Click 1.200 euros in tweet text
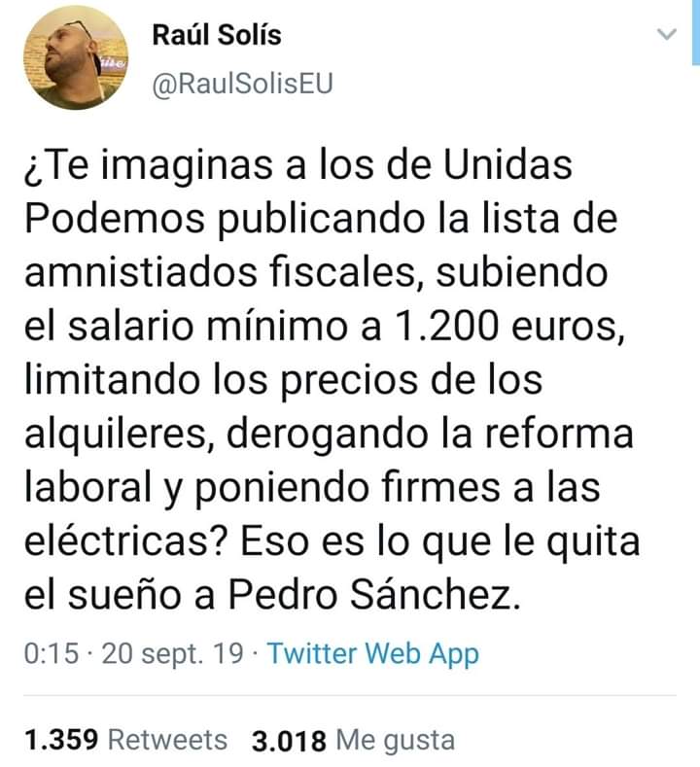Viewport: 700px width, 767px height. (508, 326)
